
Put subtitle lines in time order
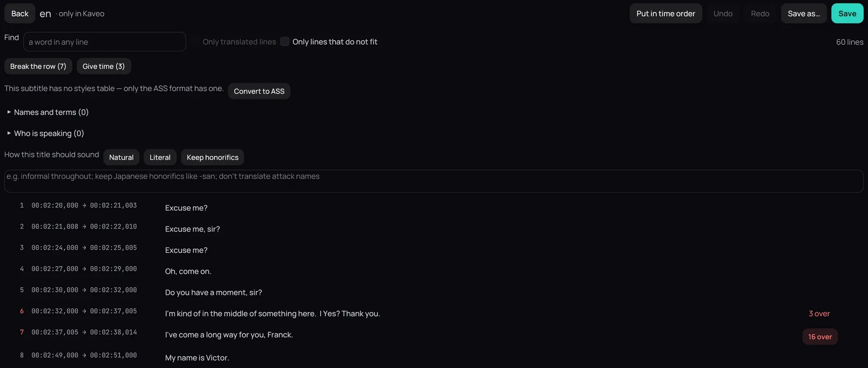click(666, 13)
